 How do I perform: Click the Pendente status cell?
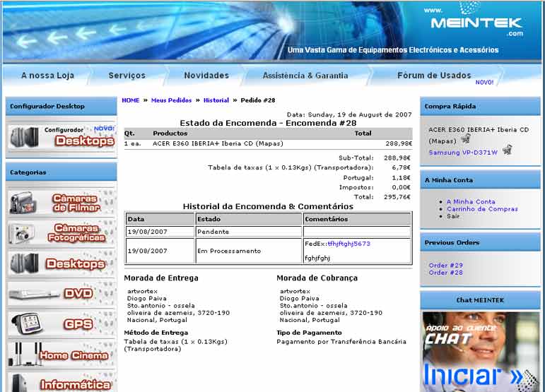[249, 232]
